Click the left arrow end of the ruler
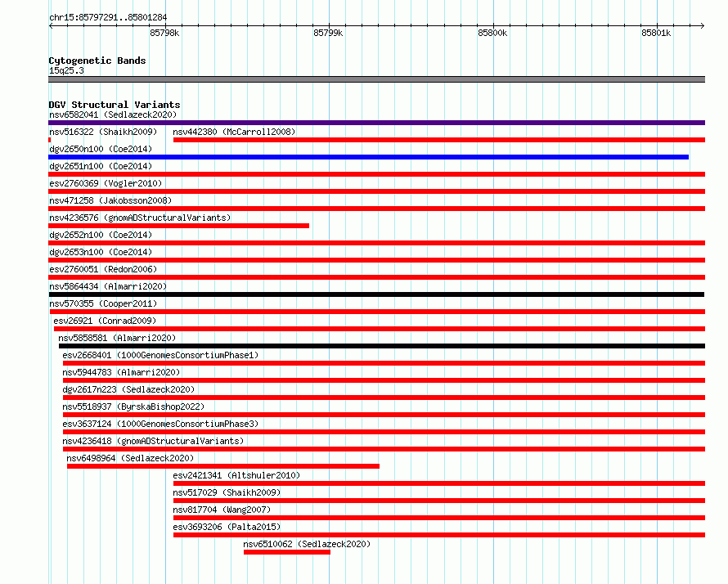Image resolution: width=728 pixels, height=584 pixels. [51, 25]
